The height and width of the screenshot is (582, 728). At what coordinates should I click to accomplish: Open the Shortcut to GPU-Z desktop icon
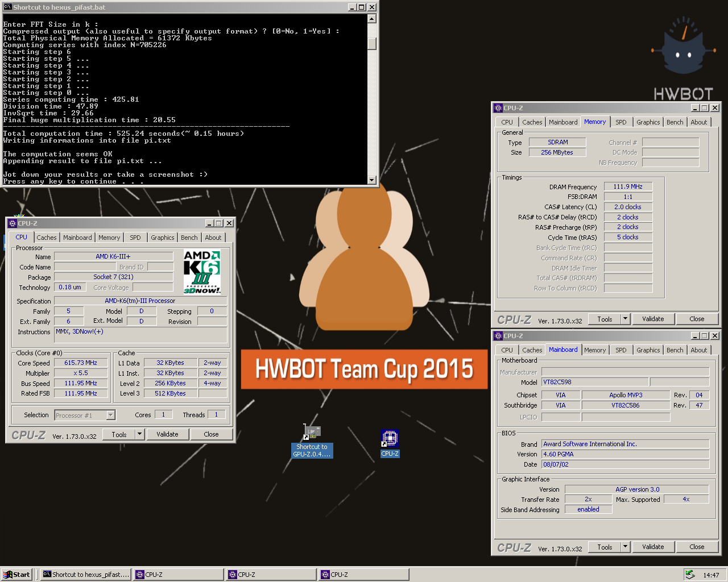click(x=312, y=441)
